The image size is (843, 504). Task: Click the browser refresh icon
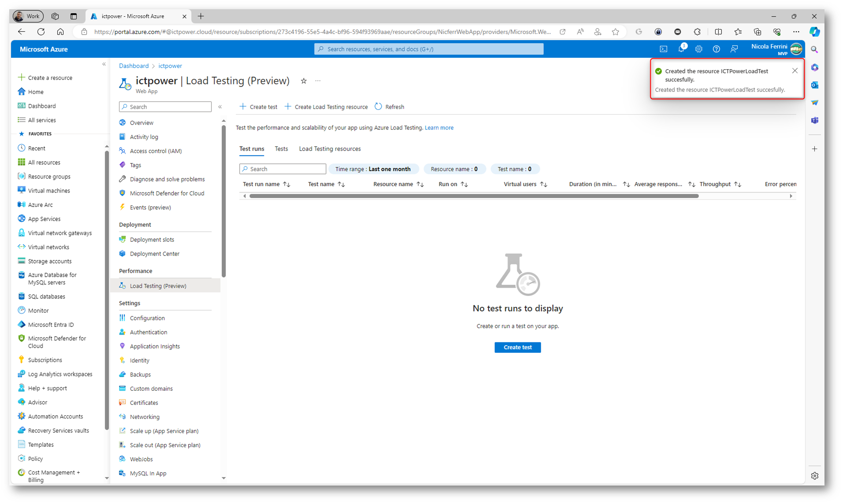point(41,32)
